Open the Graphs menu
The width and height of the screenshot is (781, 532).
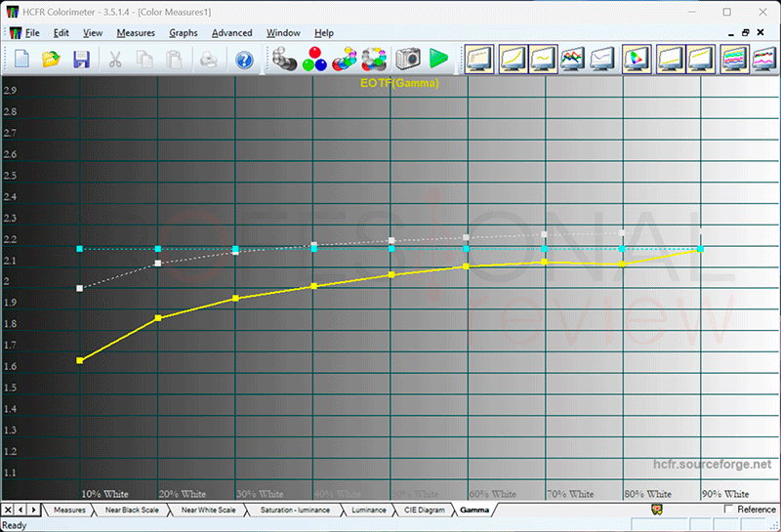coord(184,33)
